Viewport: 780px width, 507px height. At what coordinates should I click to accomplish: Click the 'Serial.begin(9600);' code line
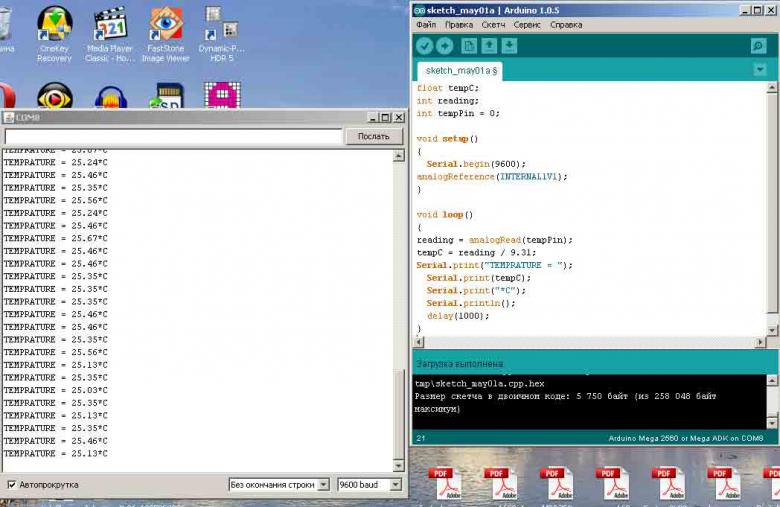point(476,164)
